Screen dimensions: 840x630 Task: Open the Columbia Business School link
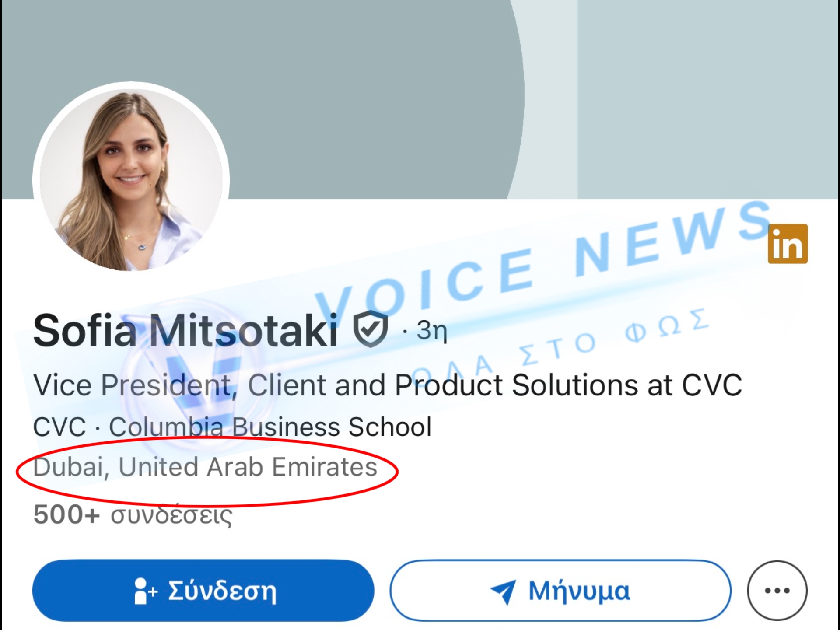270,427
